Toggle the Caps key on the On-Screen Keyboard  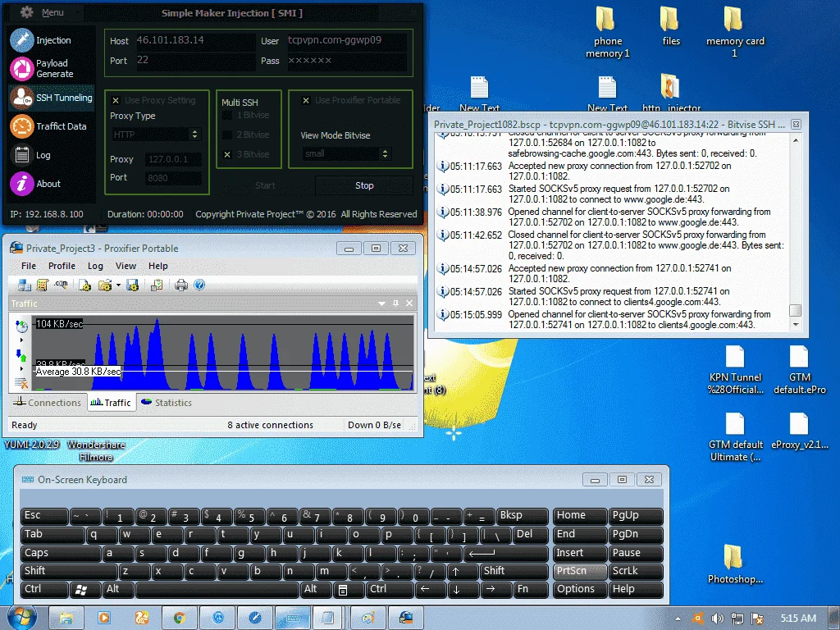[x=61, y=553]
